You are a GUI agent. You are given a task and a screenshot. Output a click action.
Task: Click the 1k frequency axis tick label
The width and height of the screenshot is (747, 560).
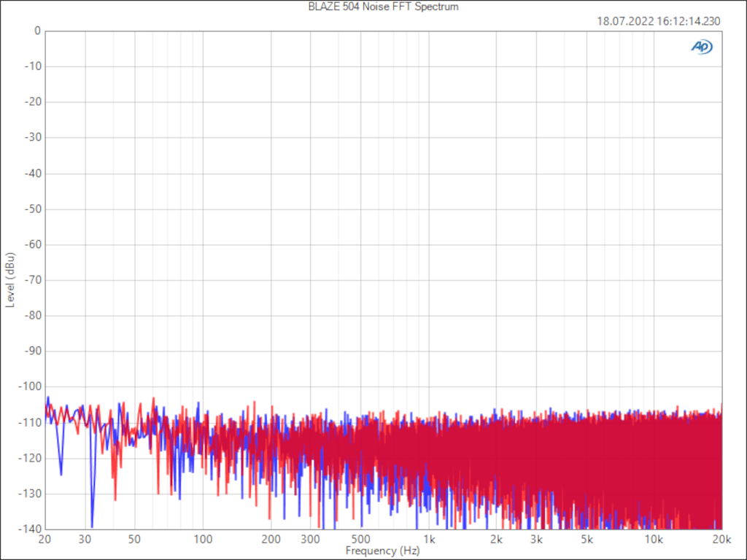(x=429, y=540)
